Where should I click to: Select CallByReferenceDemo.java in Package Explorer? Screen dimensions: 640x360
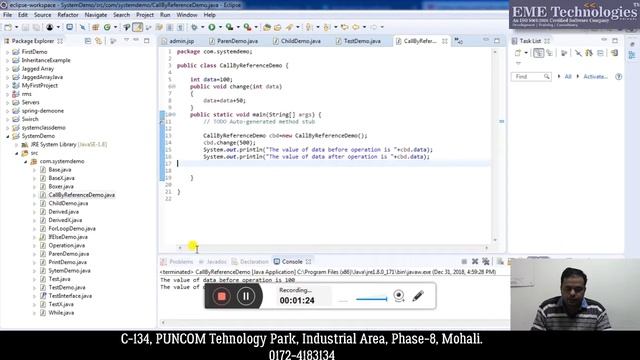pos(78,195)
